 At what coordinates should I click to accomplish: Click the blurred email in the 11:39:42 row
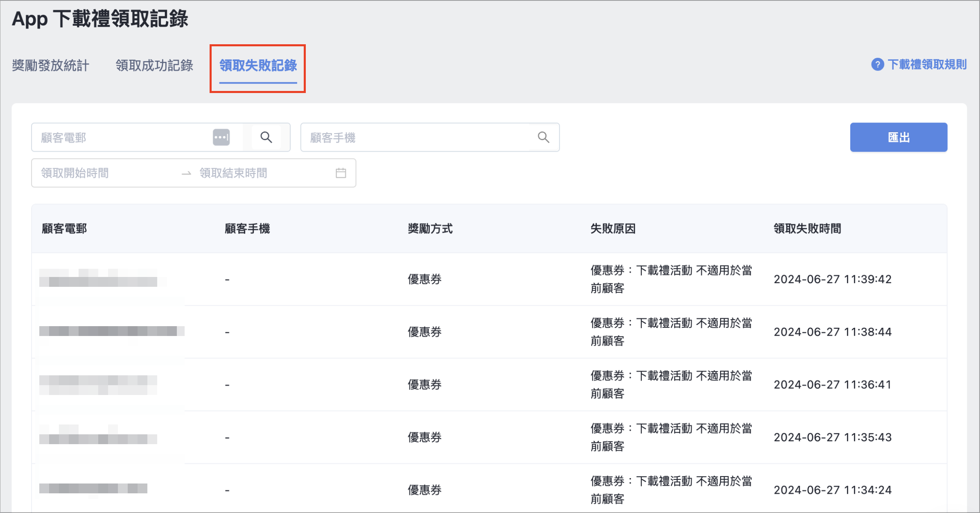[x=98, y=278]
